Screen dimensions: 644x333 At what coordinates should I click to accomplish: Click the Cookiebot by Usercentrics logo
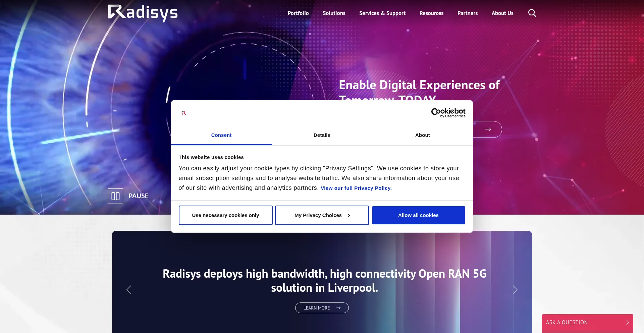tap(448, 113)
